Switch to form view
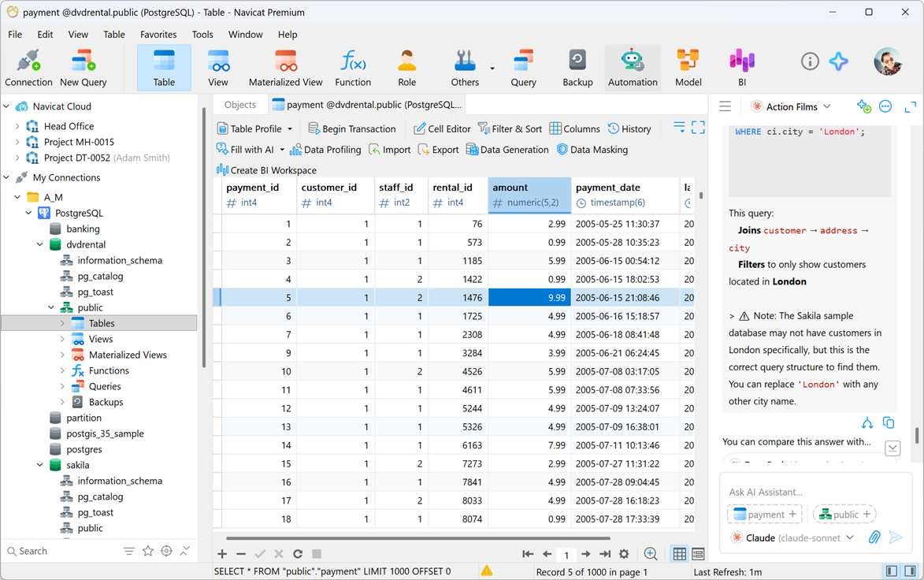Screen dimensions: 924x580 click(x=698, y=553)
